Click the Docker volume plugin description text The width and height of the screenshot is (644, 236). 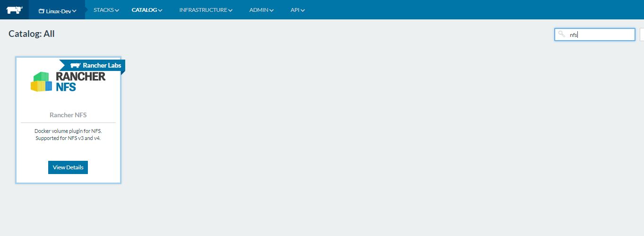click(x=68, y=134)
